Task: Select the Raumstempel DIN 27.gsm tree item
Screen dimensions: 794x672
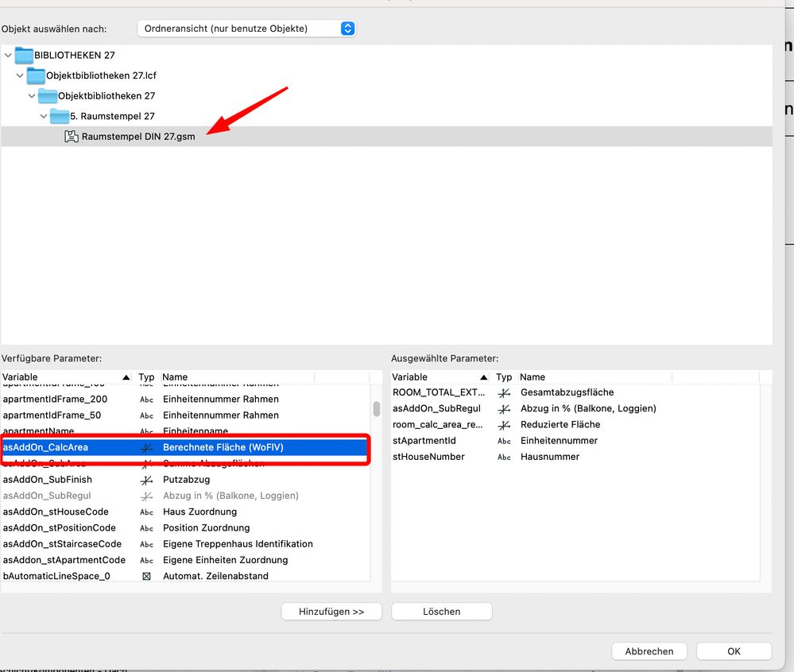Action: point(386,136)
